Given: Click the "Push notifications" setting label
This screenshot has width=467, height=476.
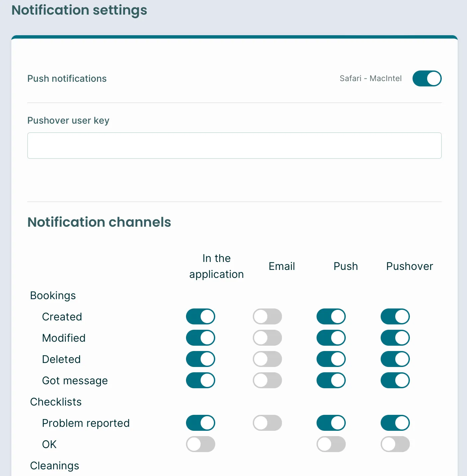Looking at the screenshot, I should point(67,78).
